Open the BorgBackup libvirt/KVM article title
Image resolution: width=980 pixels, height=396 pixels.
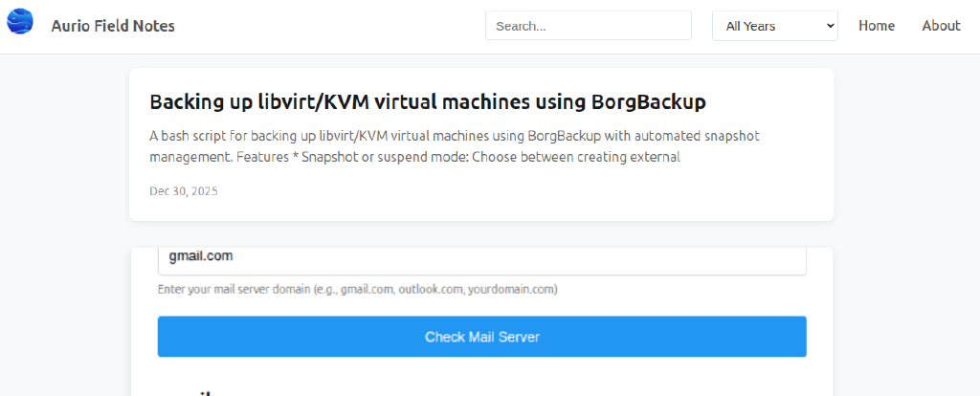click(x=427, y=102)
